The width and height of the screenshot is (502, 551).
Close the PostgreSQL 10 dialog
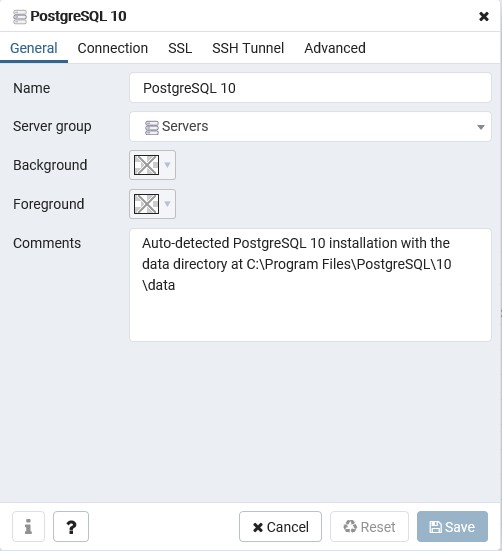pos(484,16)
